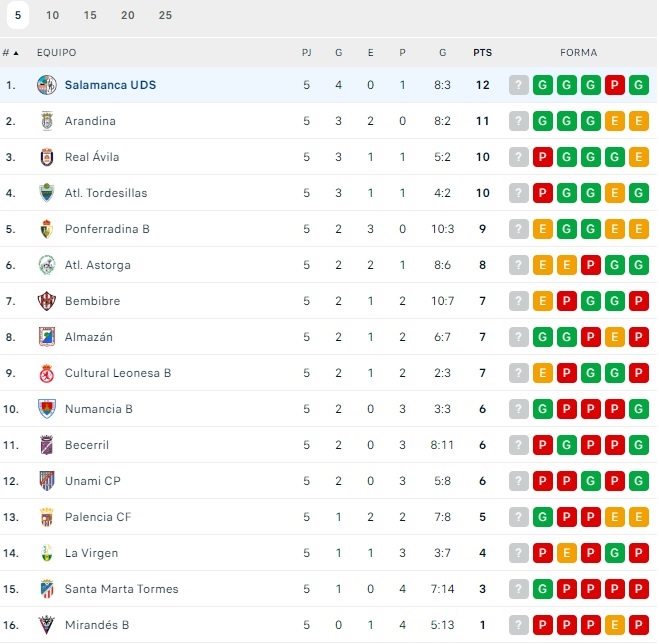This screenshot has height=644, width=659.
Task: Select the 5 matches tab
Action: [x=18, y=15]
